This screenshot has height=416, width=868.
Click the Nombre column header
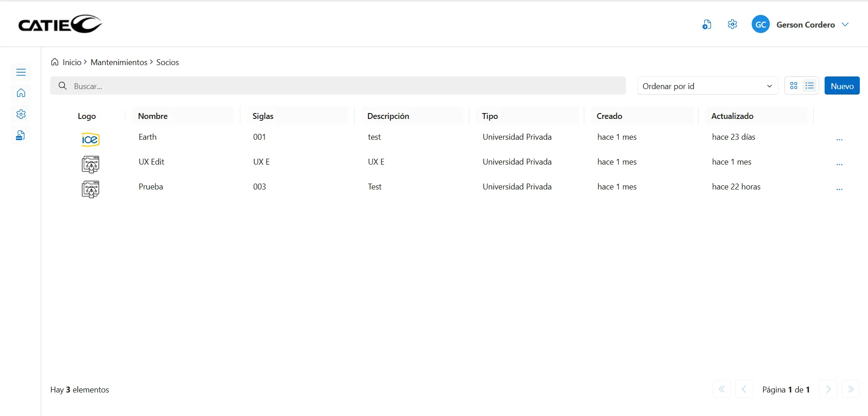(x=153, y=116)
